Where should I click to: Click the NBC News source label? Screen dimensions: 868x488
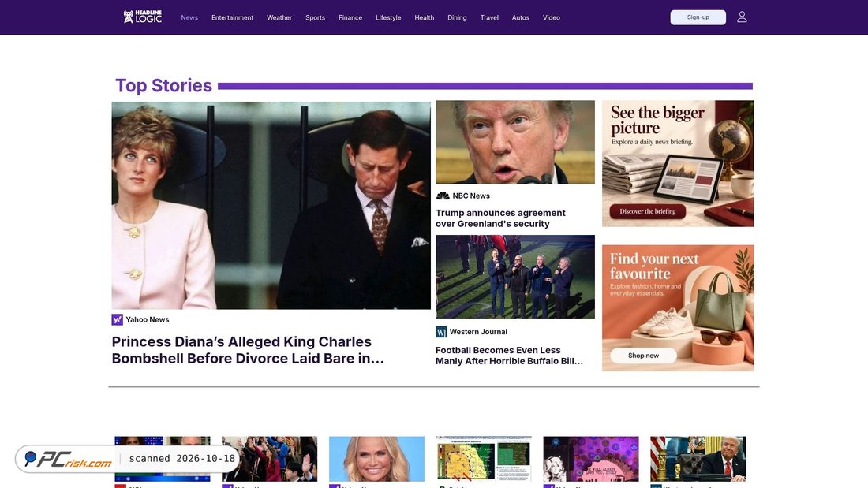point(471,196)
